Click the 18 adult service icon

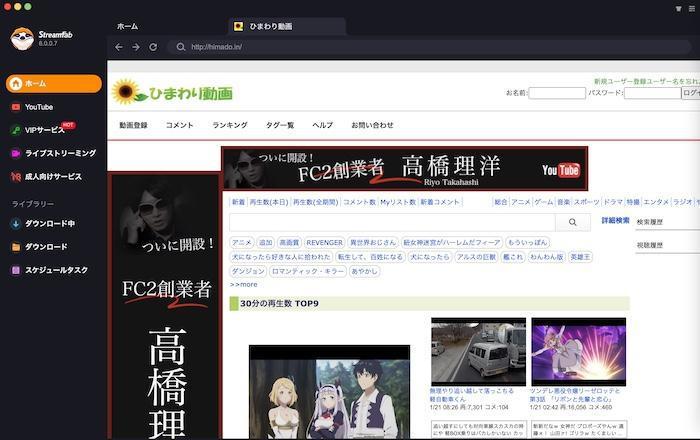coord(16,177)
